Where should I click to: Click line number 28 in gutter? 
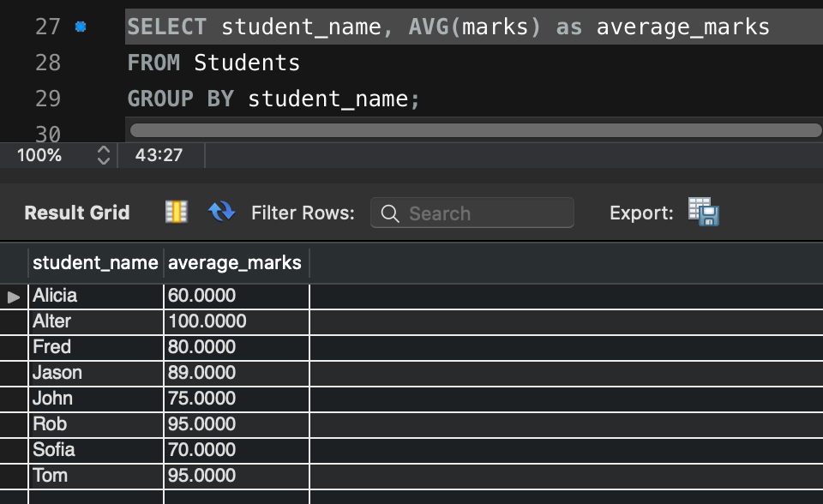click(48, 63)
